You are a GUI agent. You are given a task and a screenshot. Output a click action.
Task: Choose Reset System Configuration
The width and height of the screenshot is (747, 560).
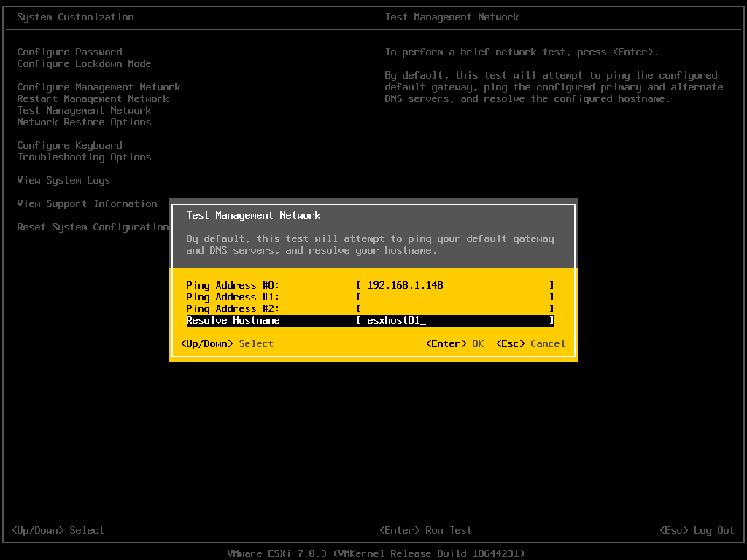pos(93,227)
